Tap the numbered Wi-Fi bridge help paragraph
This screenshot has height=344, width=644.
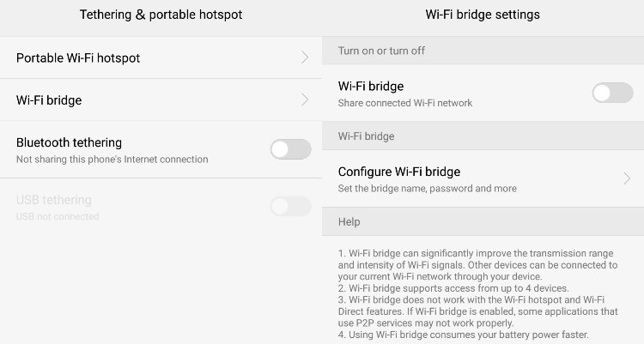click(x=477, y=294)
